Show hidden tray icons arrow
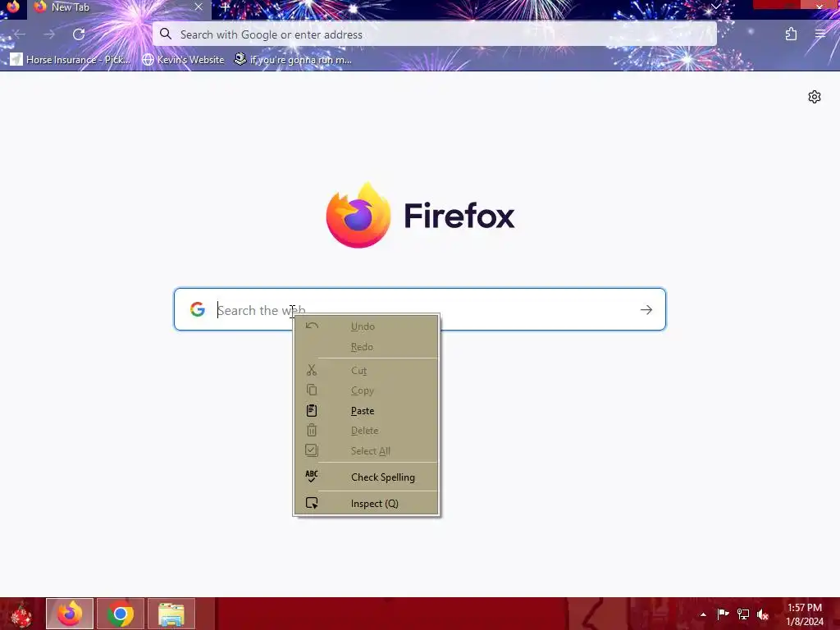The width and height of the screenshot is (840, 630). [703, 614]
